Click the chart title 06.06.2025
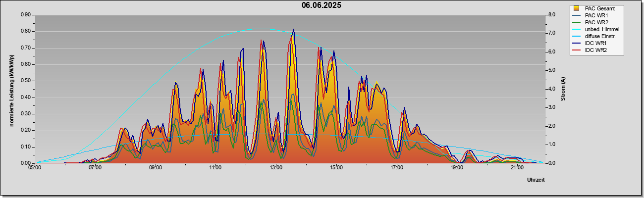 [322, 5]
